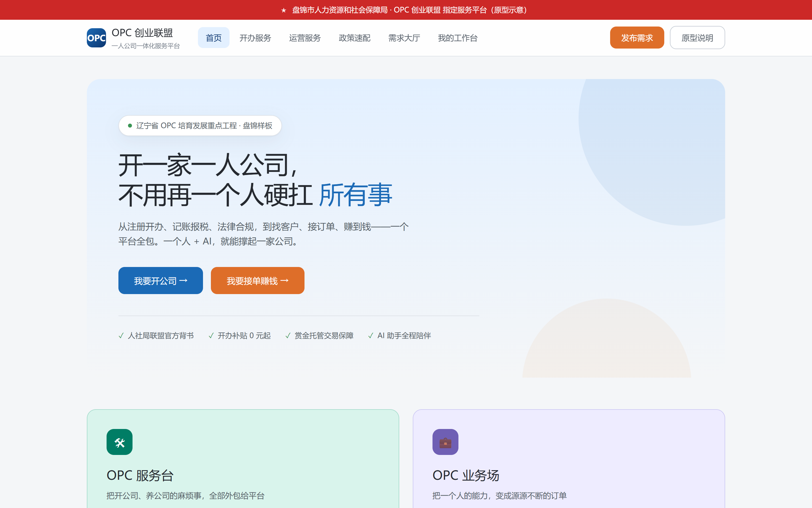This screenshot has height=508, width=812.
Task: Go to 开办服务 in navigation
Action: pos(255,38)
